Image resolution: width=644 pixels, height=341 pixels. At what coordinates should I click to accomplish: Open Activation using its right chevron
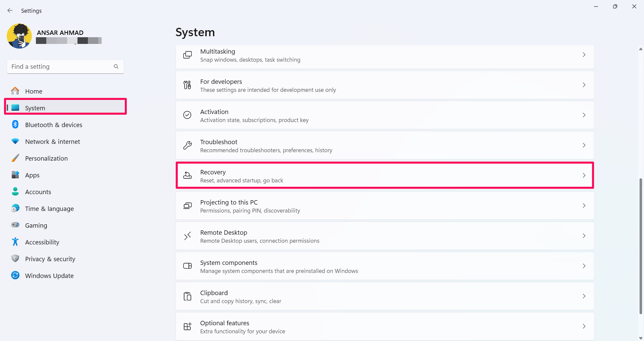(x=584, y=115)
